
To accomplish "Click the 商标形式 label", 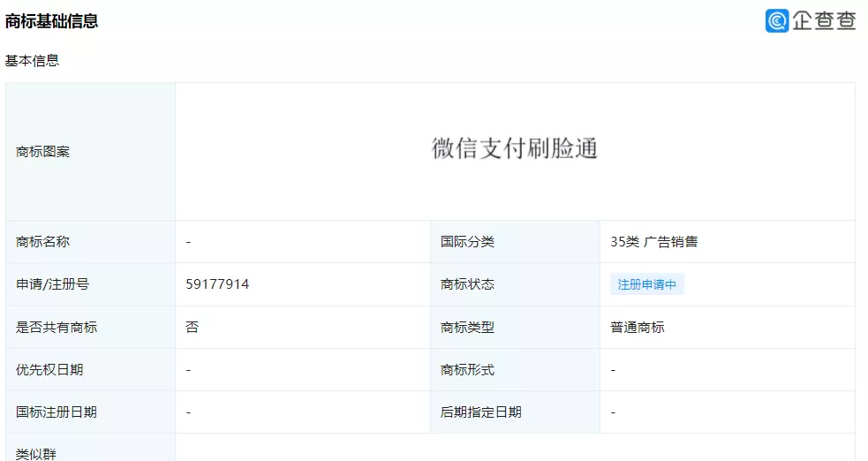I will (x=467, y=370).
